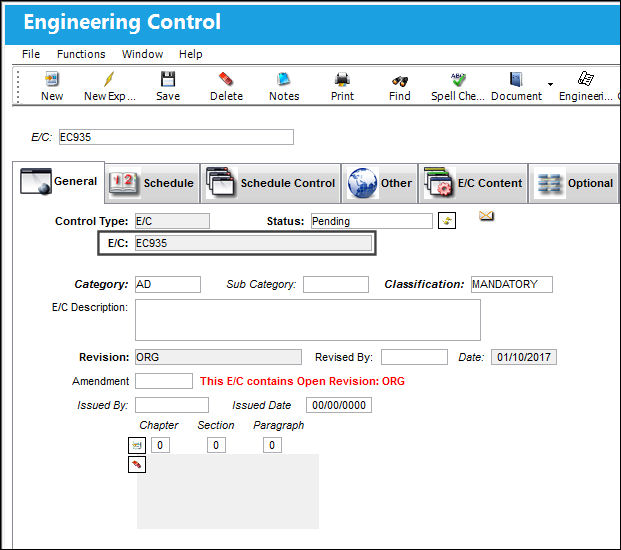Click the Revision field showing ORG
621x550 pixels.
(x=218, y=357)
